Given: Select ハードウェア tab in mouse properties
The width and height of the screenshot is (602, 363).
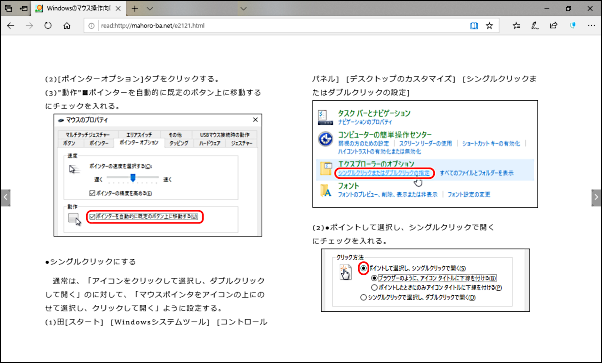Looking at the screenshot, I should pyautogui.click(x=210, y=143).
